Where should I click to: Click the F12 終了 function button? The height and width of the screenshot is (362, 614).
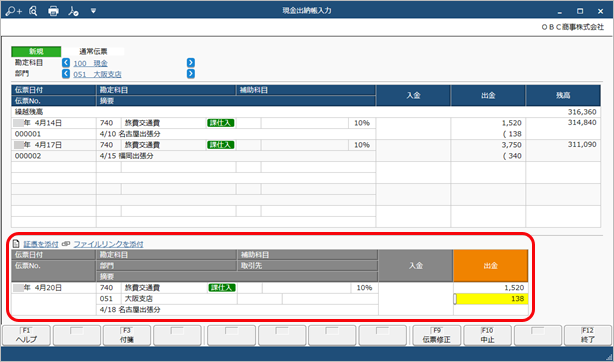[x=588, y=335]
